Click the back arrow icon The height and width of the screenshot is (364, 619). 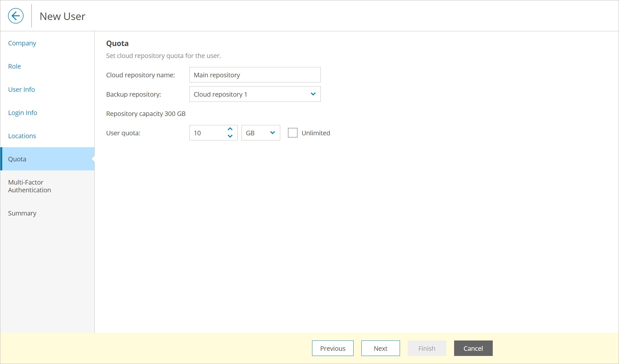click(16, 16)
